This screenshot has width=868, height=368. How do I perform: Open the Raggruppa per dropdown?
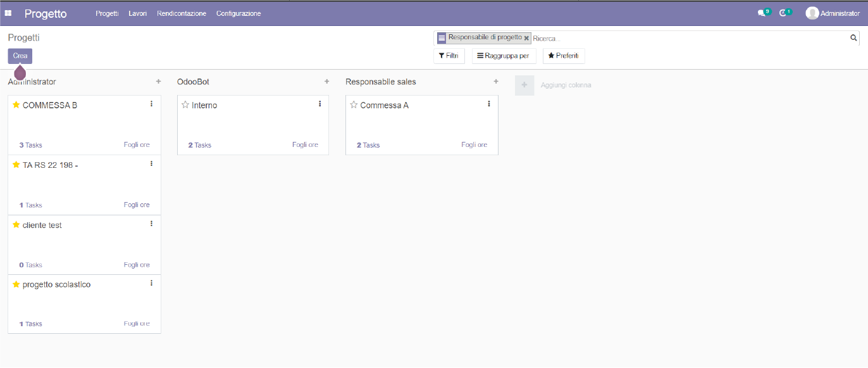[x=504, y=56]
